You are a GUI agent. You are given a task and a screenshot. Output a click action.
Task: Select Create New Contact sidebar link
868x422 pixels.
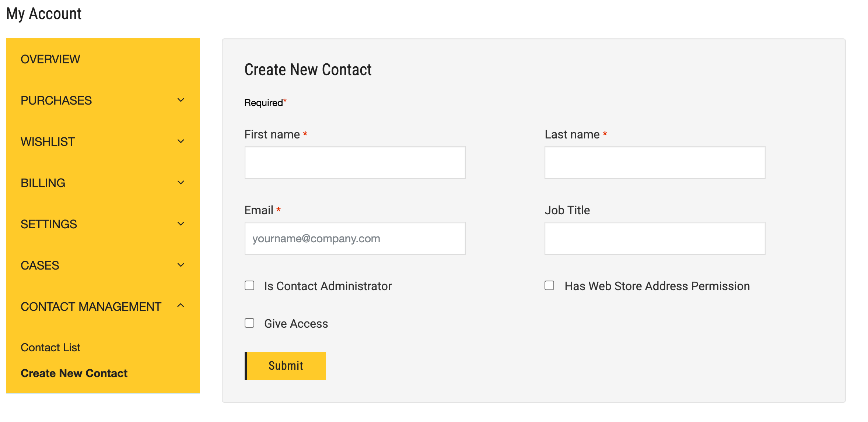74,373
